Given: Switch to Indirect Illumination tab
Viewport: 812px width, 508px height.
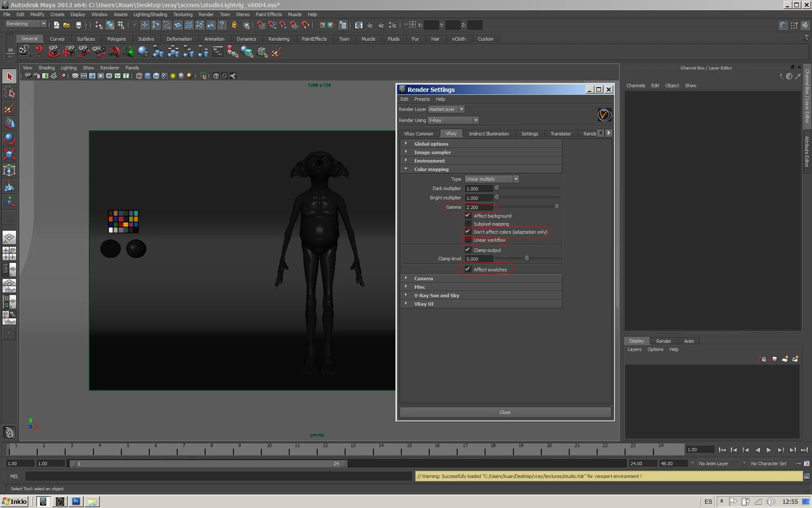Looking at the screenshot, I should pyautogui.click(x=488, y=134).
